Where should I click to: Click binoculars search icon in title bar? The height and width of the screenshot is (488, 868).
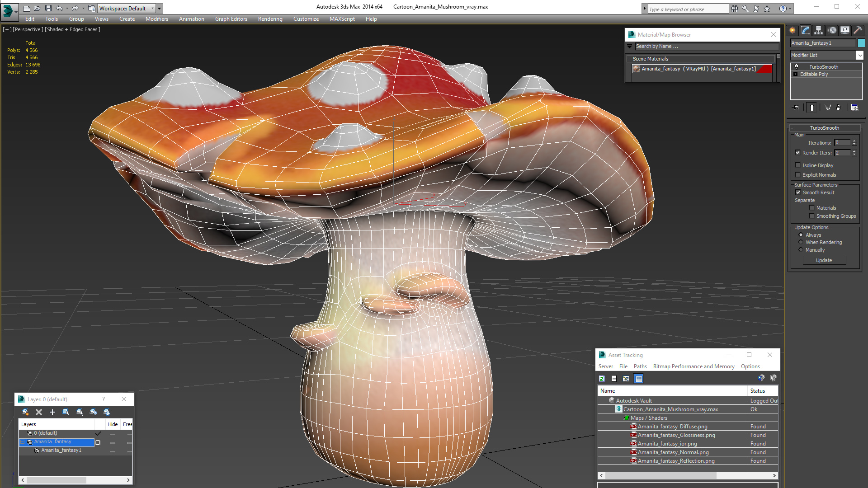click(735, 9)
